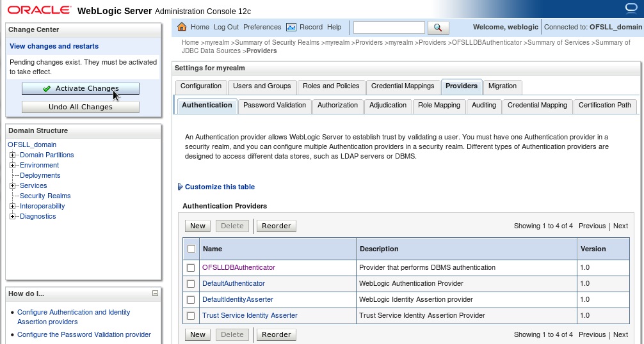Screen dimensions: 644x344
Task: Check the Trust Service Identity Asserter checkbox
Action: 191,316
